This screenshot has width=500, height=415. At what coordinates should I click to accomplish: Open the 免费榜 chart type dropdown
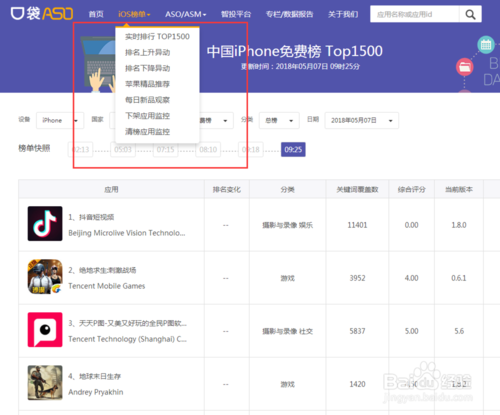tap(216, 120)
